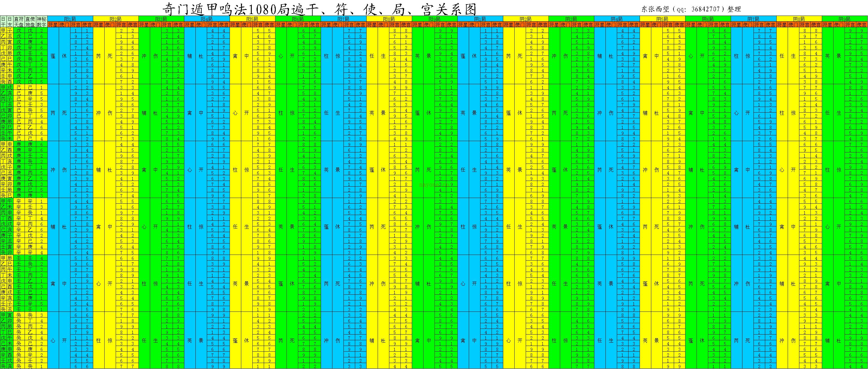Click the 阳8局 group header
868x369 pixels.
pos(388,19)
